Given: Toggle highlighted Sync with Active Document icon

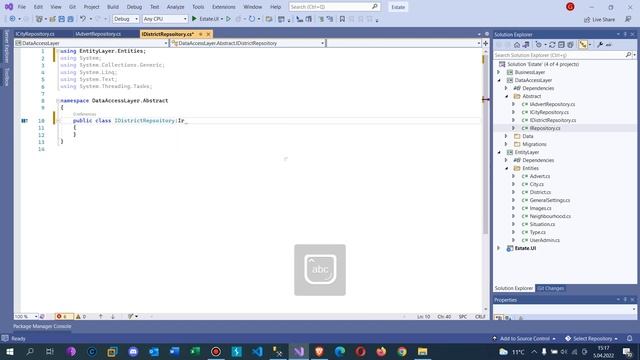Looking at the screenshot, I should click(583, 45).
